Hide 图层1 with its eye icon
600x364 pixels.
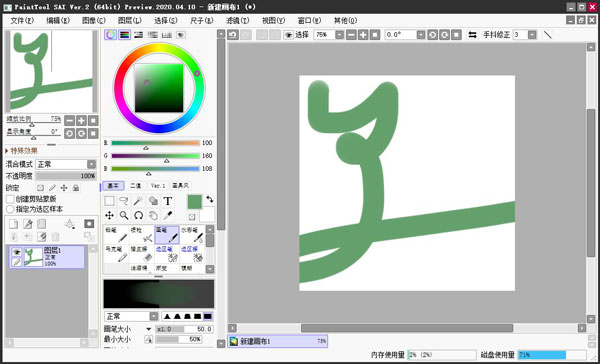pyautogui.click(x=16, y=251)
